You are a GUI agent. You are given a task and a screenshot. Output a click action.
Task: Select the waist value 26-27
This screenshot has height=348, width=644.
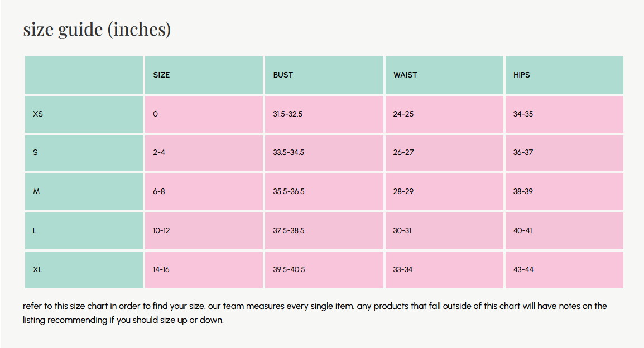point(403,152)
